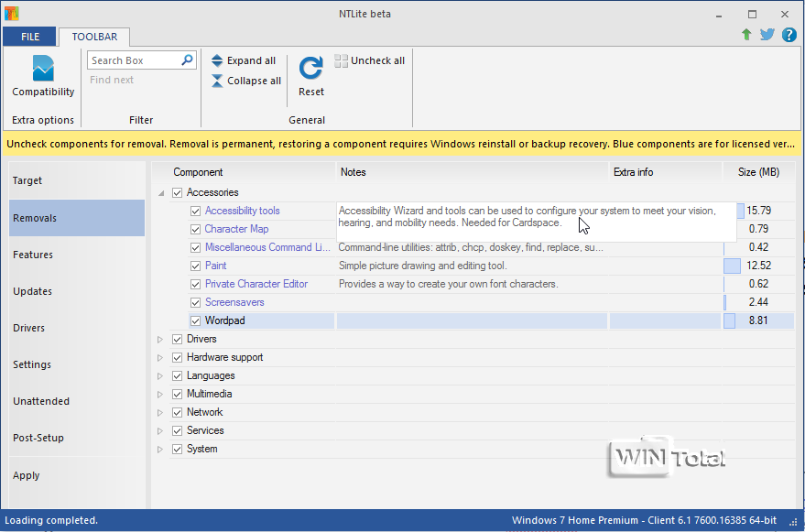The height and width of the screenshot is (532, 805).
Task: Expand the Multimedia tree node
Action: (159, 394)
